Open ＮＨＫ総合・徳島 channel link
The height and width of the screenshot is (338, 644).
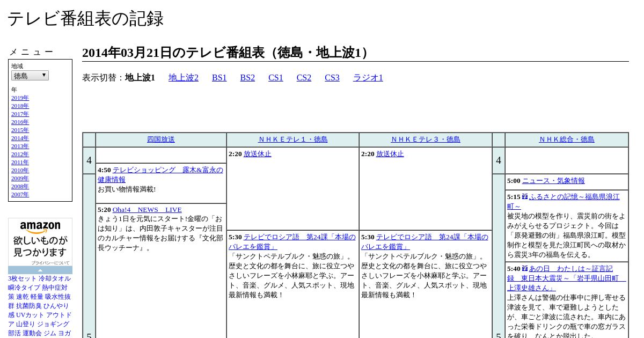click(567, 139)
